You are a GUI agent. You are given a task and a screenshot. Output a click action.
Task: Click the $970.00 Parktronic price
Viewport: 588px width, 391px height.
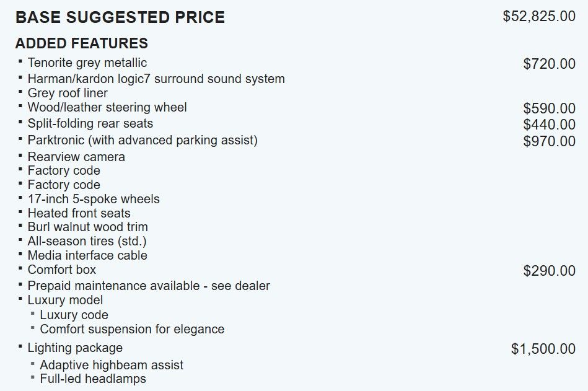point(549,141)
